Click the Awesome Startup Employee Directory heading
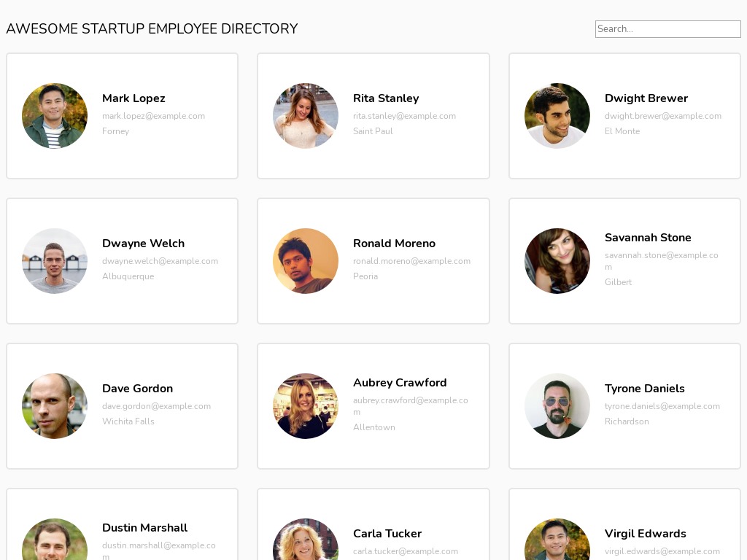 tap(152, 29)
